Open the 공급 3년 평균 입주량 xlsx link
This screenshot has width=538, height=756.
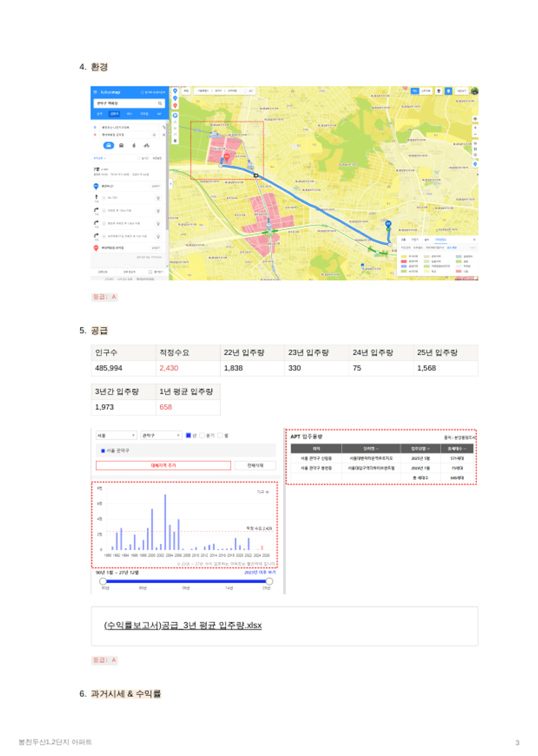[x=183, y=625]
